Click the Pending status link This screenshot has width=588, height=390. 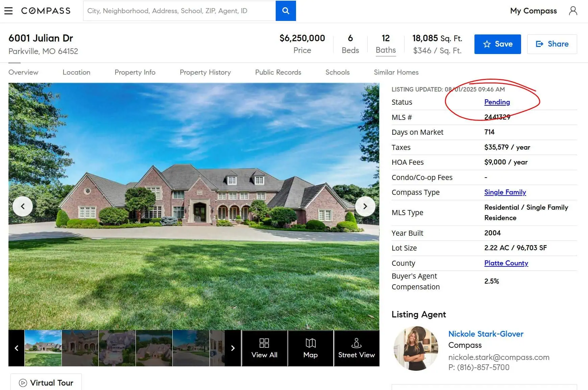tap(497, 102)
